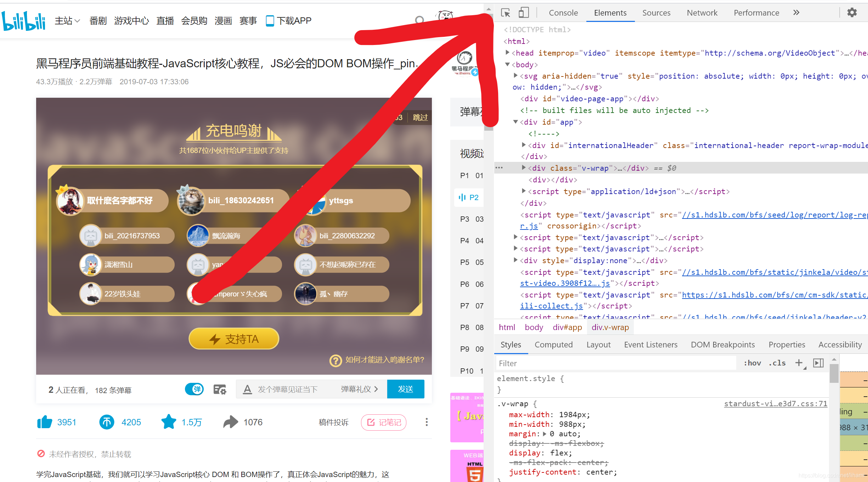Open DevTools settings gear

(852, 13)
